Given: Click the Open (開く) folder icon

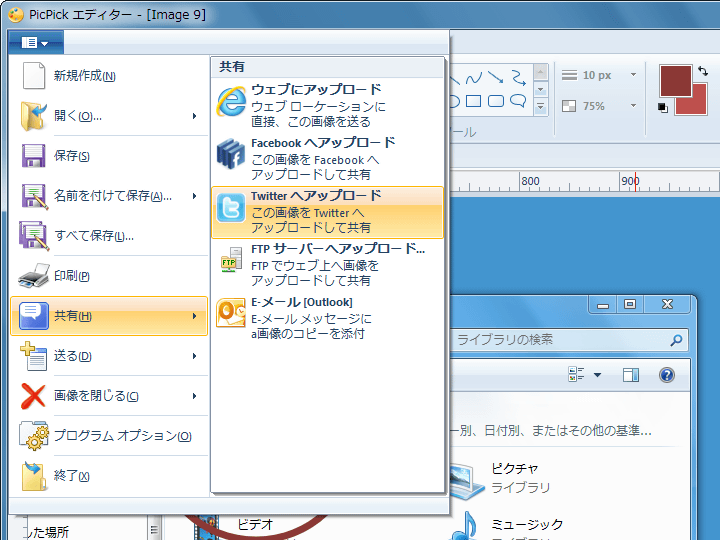Looking at the screenshot, I should 34,116.
